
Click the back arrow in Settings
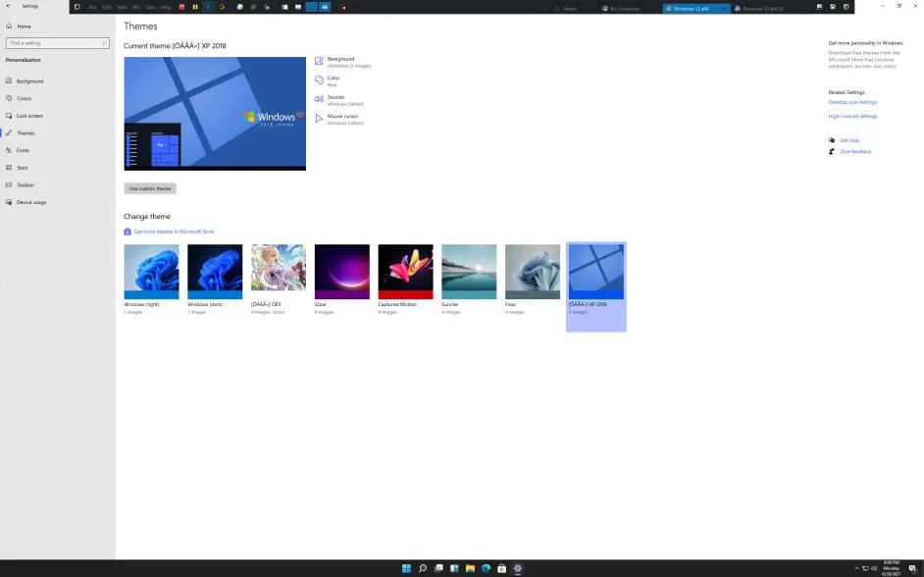pos(8,6)
